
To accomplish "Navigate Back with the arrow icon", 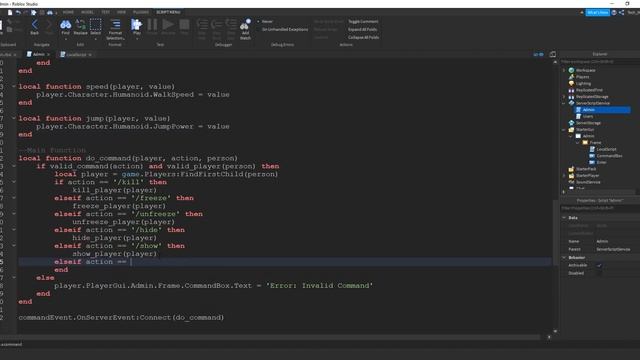I will [x=34, y=25].
